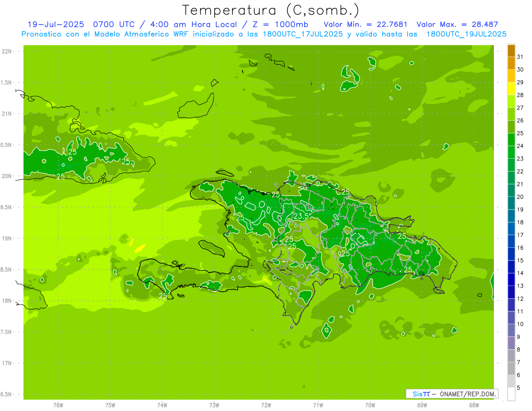Pick the blue swatch between 15 and 16
Screen dimensions: 532x411
(x=511, y=254)
